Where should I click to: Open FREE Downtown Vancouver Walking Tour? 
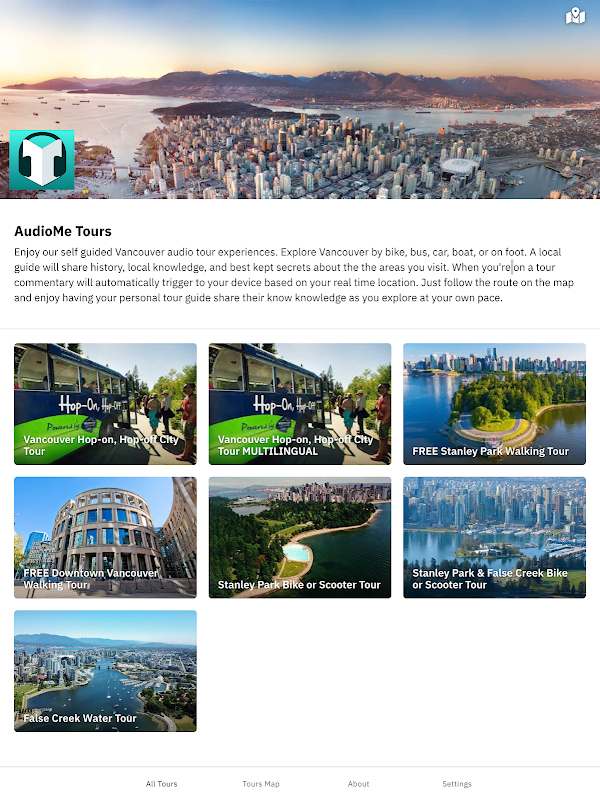tap(105, 537)
